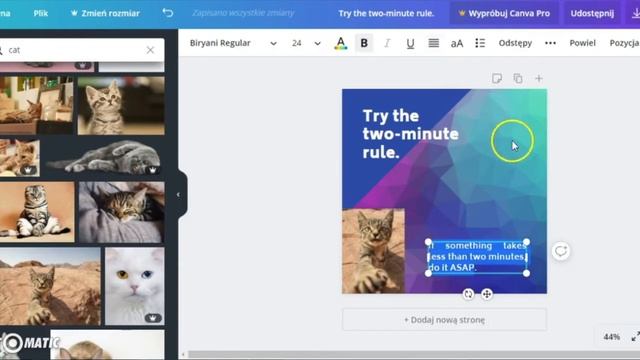Clear the cat search field
Image resolution: width=640 pixels, height=360 pixels.
click(x=150, y=50)
